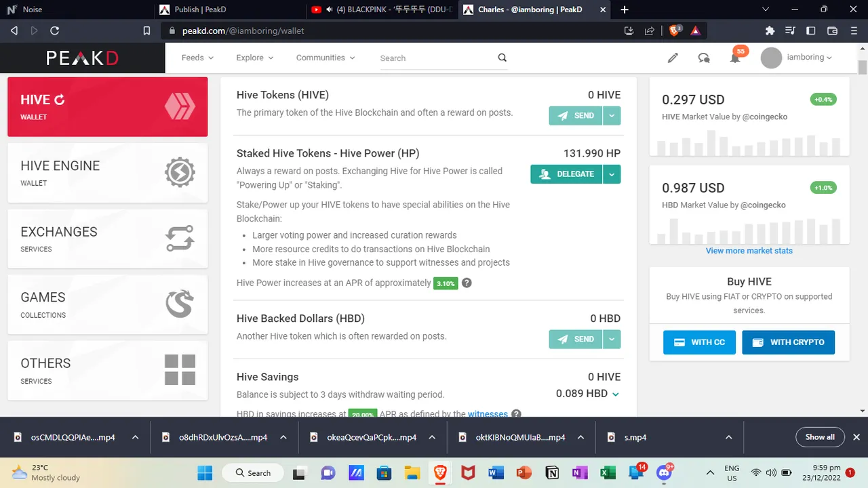The height and width of the screenshot is (488, 868).
Task: Expand the Delegate dropdown arrow
Action: (612, 174)
